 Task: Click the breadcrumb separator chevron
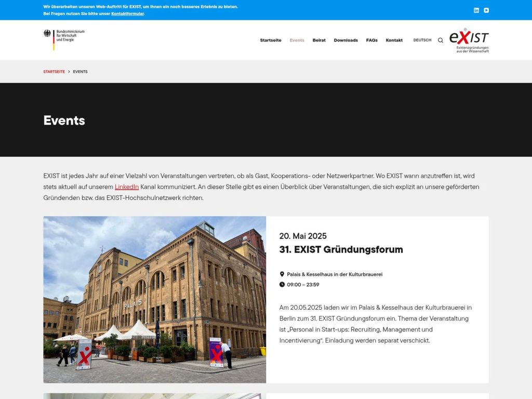click(69, 71)
